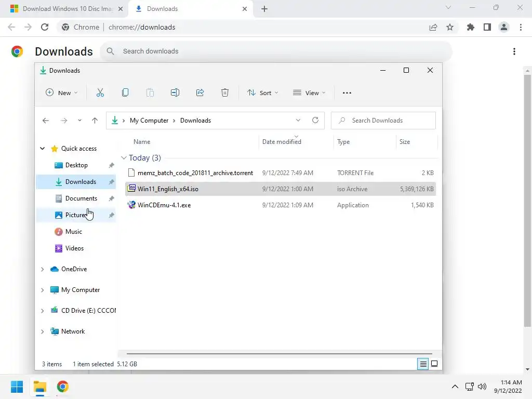The image size is (532, 399).
Task: Open Chrome side panel icon
Action: pos(487,27)
